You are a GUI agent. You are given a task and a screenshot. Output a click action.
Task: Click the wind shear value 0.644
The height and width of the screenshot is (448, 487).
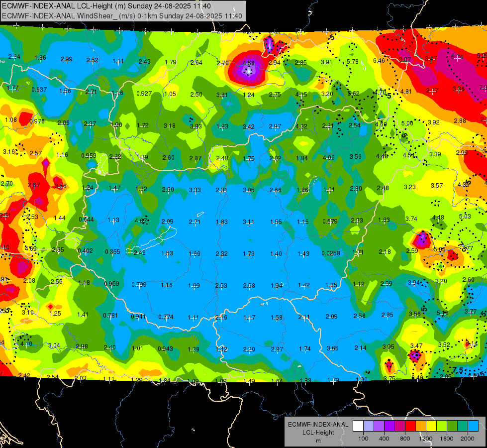click(x=87, y=219)
